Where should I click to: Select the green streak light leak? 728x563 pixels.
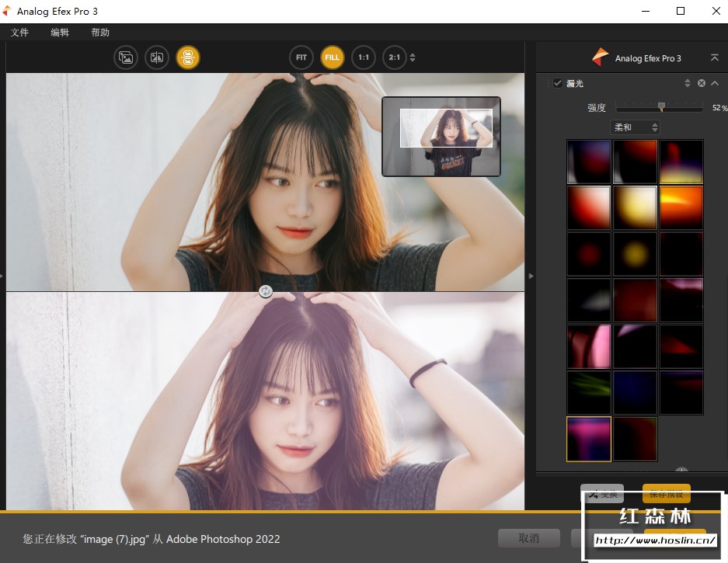click(589, 393)
